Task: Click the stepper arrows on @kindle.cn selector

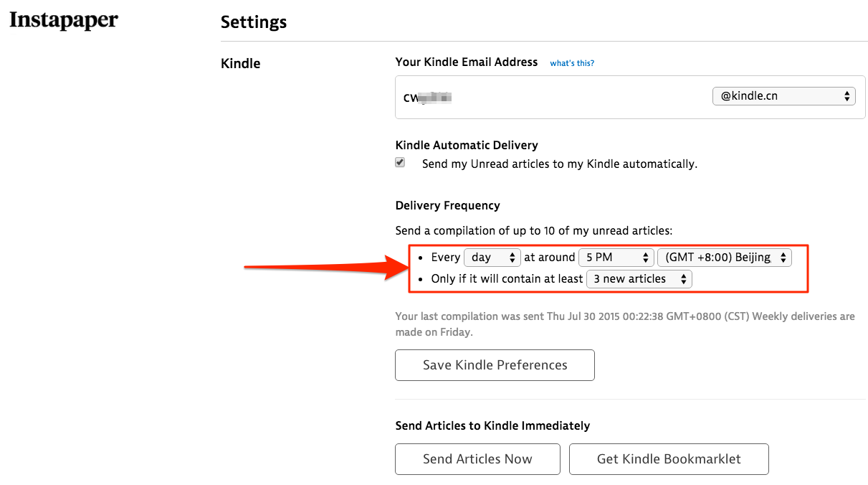Action: [847, 95]
